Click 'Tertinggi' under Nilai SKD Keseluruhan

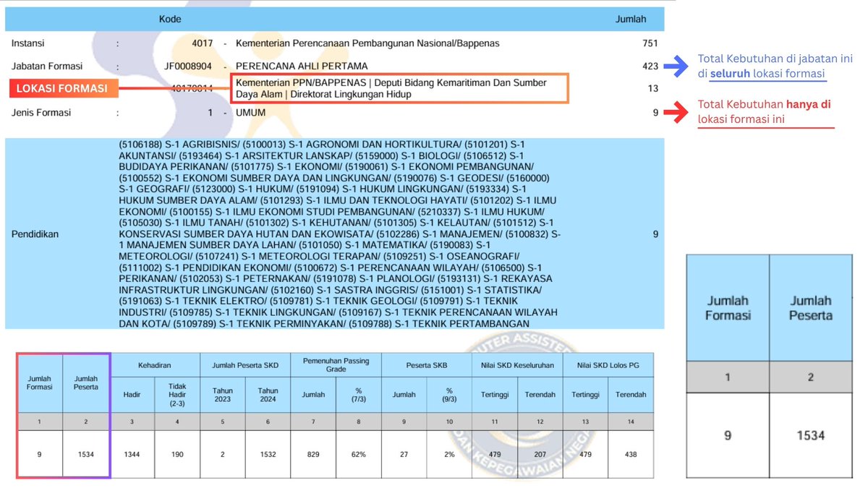[494, 395]
